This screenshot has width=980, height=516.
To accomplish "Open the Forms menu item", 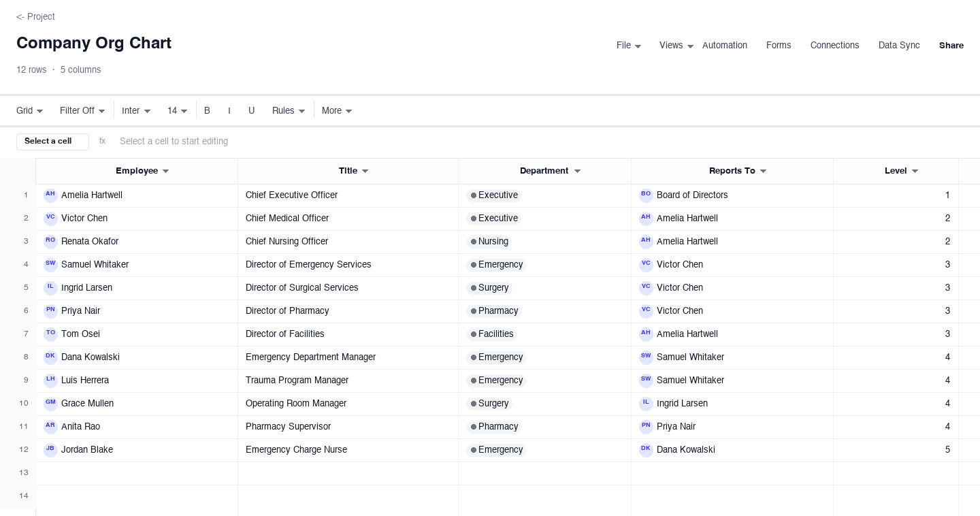I will [x=779, y=46].
